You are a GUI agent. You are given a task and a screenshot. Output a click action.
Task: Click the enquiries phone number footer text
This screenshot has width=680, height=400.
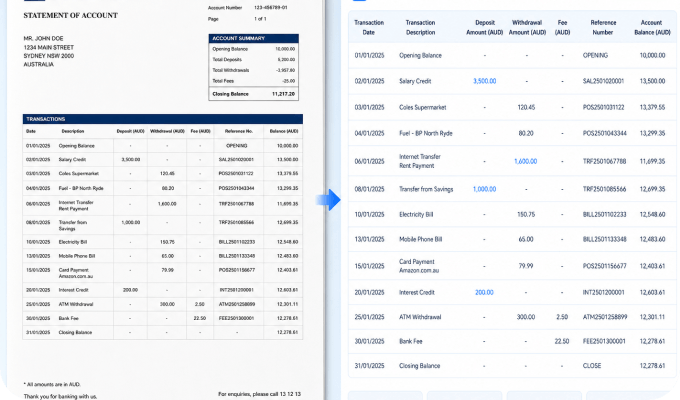point(259,394)
